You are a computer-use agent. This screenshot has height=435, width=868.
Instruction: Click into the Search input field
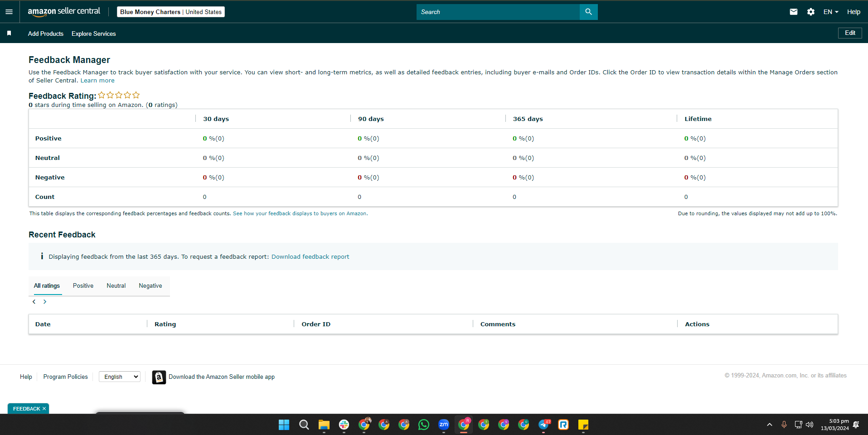coord(498,12)
